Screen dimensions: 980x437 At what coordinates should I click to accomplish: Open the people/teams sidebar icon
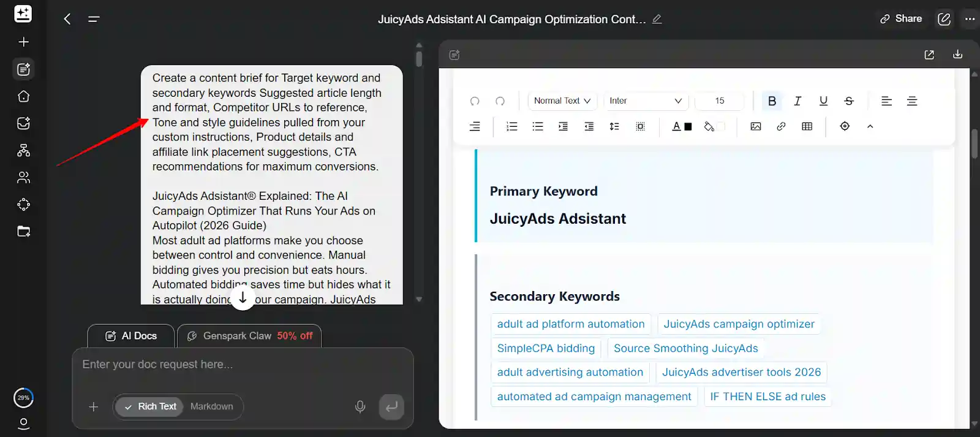[x=23, y=177]
